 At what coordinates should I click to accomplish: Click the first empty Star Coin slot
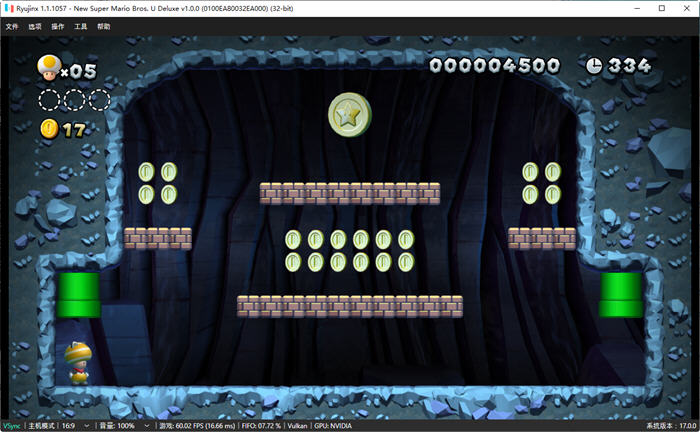pos(49,100)
